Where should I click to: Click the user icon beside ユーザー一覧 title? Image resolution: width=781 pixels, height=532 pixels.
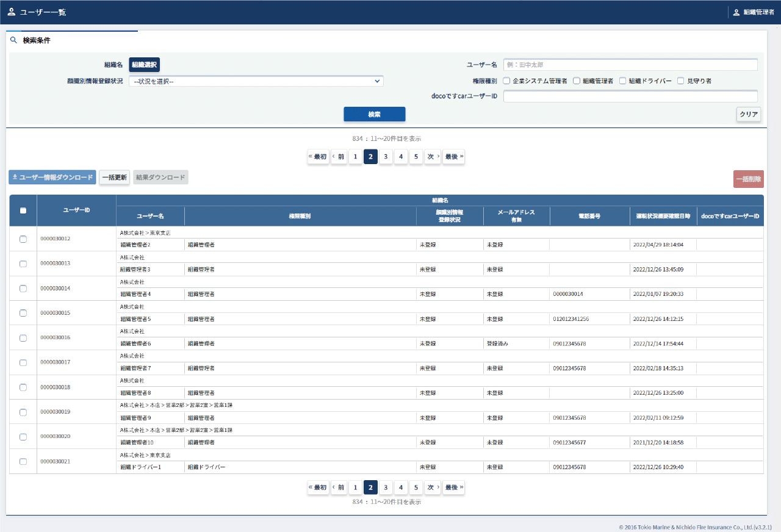coord(12,12)
